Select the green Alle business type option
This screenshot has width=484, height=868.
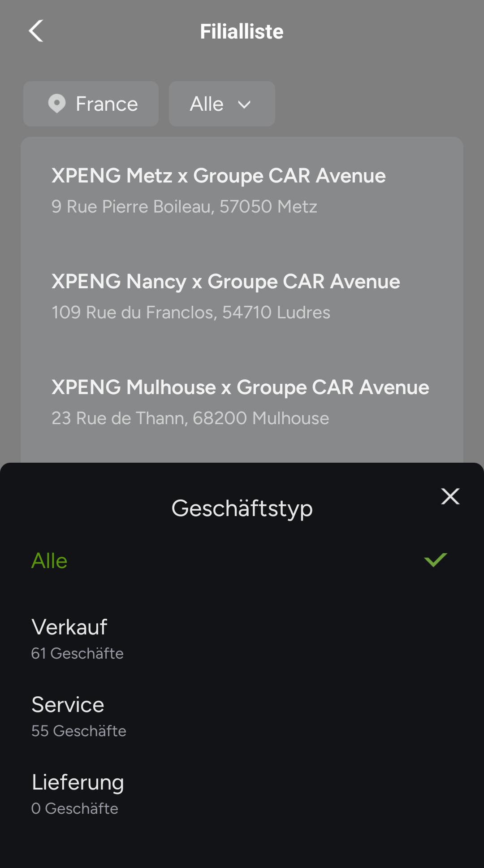pos(49,560)
